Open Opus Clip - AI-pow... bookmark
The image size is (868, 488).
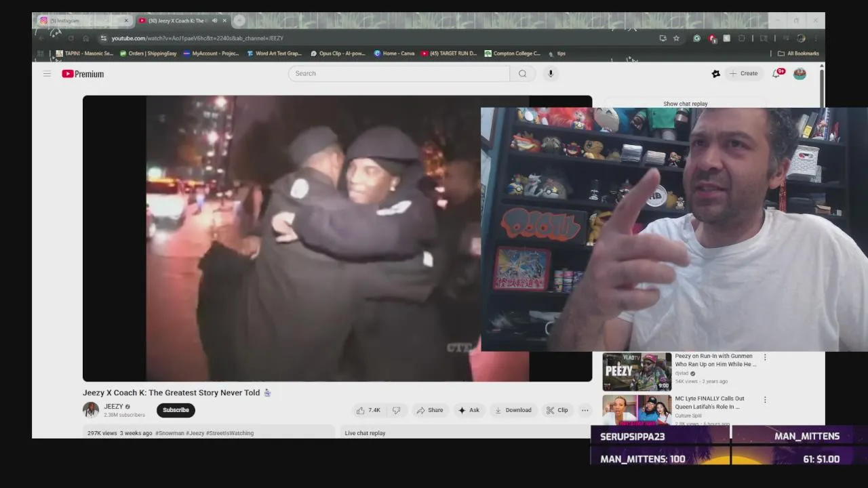coord(338,53)
